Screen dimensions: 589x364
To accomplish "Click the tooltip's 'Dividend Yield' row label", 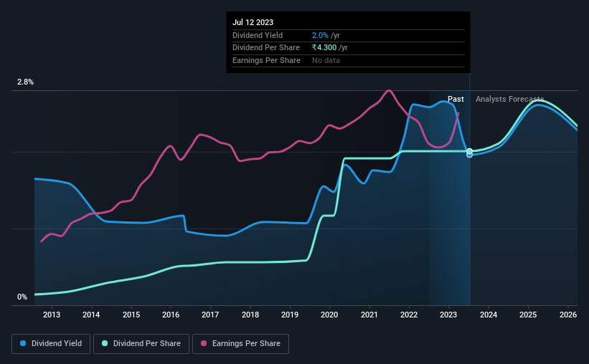I will (x=258, y=35).
